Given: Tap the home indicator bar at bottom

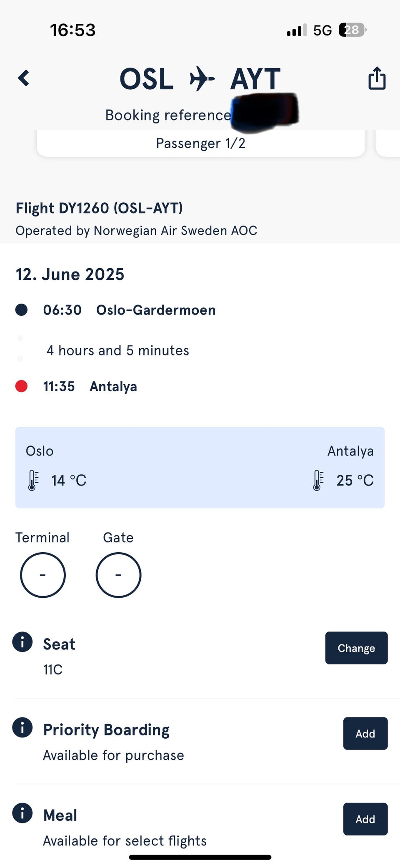Looking at the screenshot, I should 200,857.
